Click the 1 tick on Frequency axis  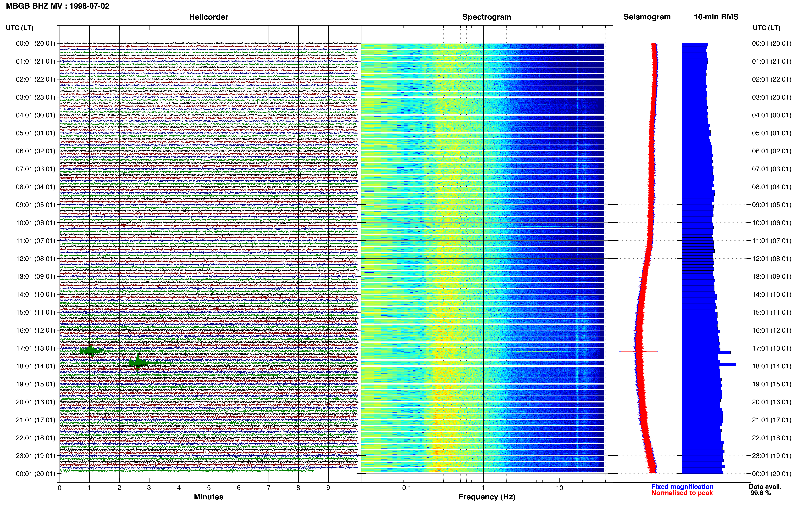(x=483, y=487)
